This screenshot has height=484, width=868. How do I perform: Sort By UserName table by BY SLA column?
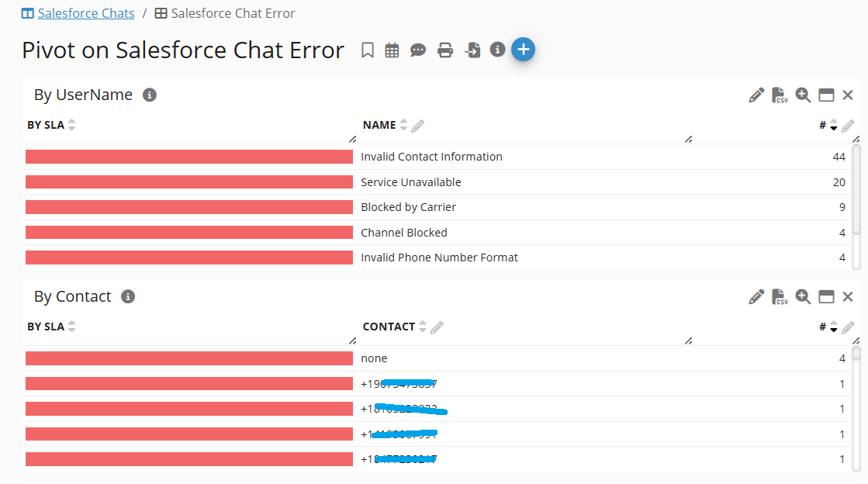pos(72,125)
